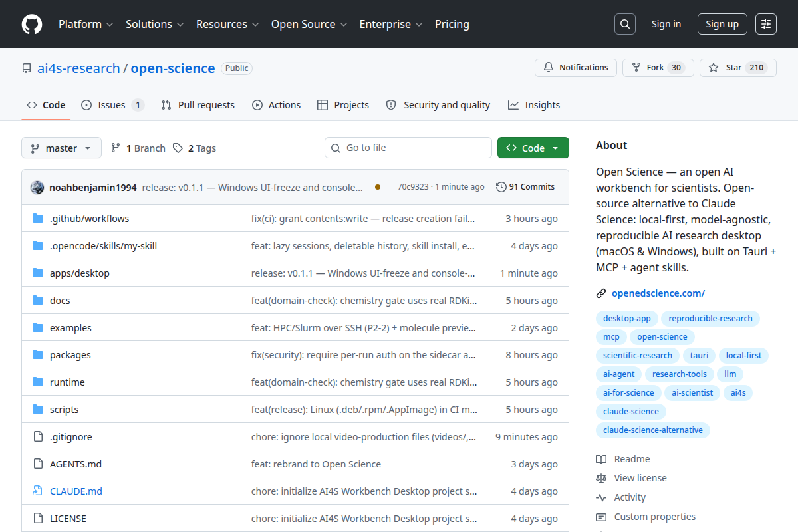Image resolution: width=798 pixels, height=532 pixels.
Task: Click the Go to file search field
Action: (x=408, y=148)
